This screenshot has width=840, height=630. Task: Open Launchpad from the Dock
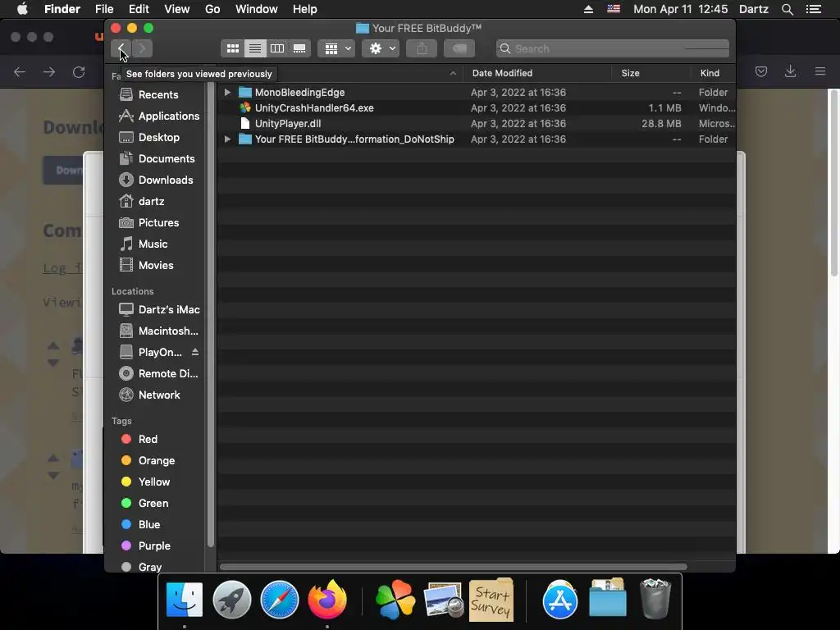click(x=232, y=600)
